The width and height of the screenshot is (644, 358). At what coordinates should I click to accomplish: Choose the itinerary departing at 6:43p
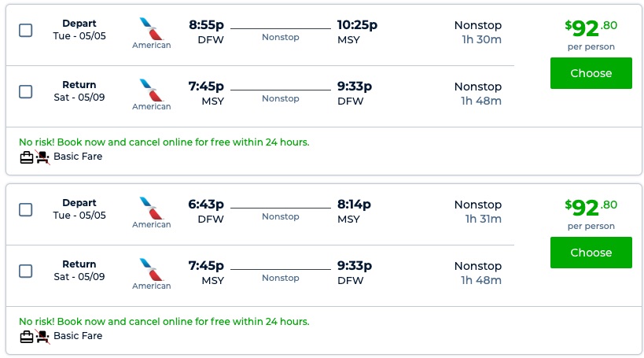click(591, 253)
